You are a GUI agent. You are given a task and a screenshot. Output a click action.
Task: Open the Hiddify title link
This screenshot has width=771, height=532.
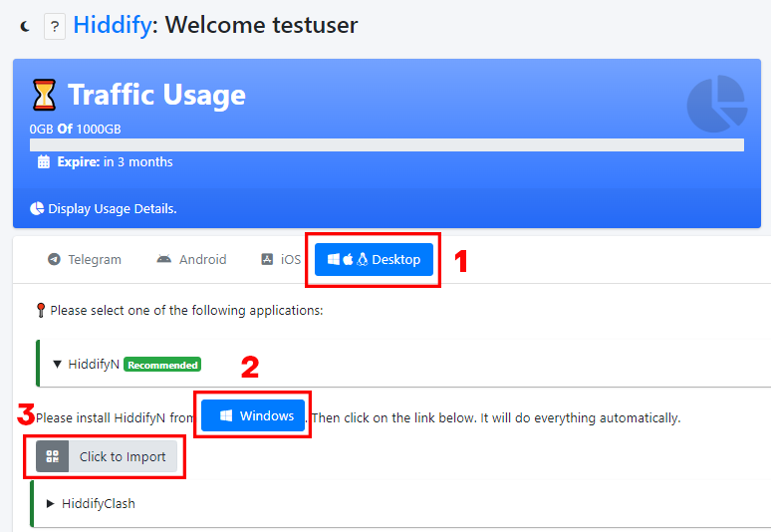point(113,25)
